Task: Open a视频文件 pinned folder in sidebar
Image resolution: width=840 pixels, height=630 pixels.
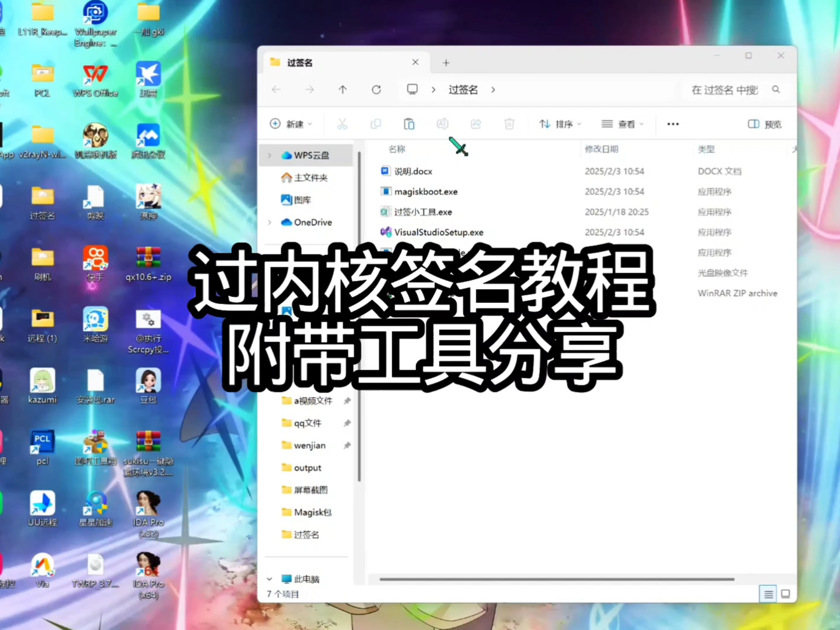Action: point(307,401)
